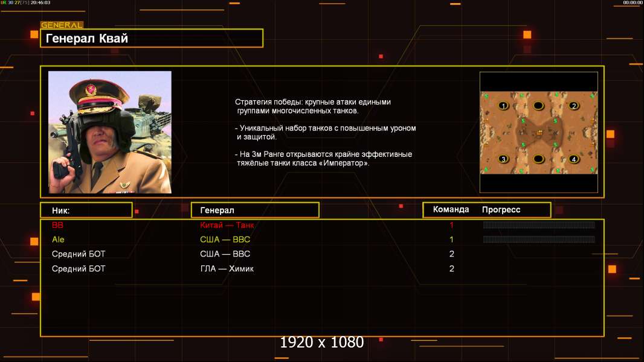This screenshot has height=362, width=644.
Task: Click the 'На 3м Ранге' bullet text
Action: coord(324,159)
